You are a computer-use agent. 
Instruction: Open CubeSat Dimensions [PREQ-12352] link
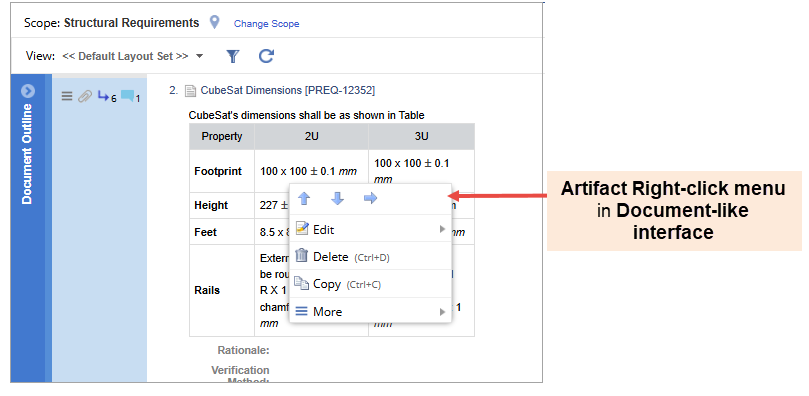pyautogui.click(x=288, y=90)
